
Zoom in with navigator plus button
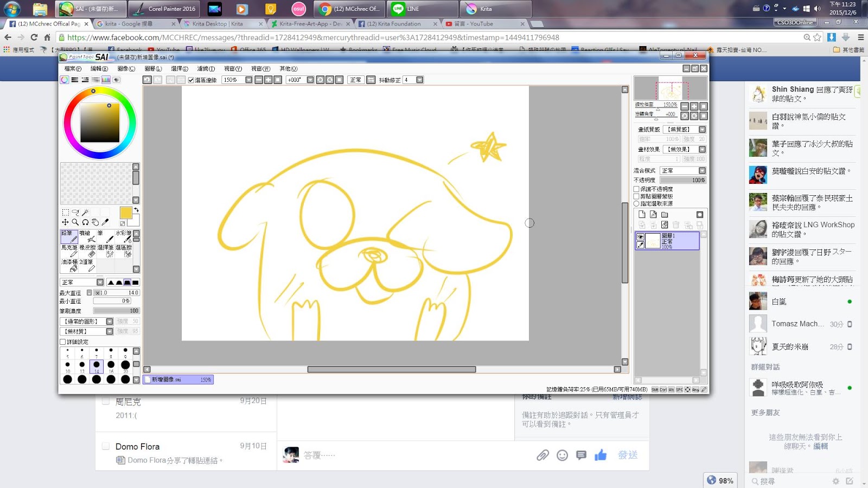pyautogui.click(x=694, y=106)
